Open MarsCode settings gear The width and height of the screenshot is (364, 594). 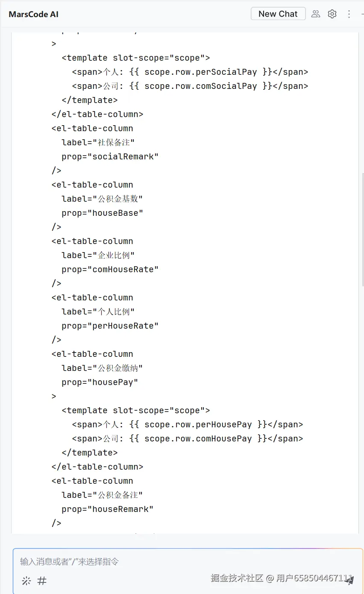coord(332,14)
